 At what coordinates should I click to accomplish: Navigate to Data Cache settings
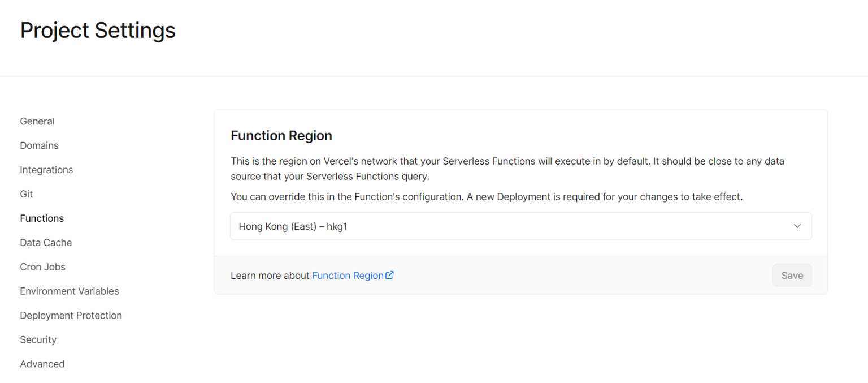point(46,243)
